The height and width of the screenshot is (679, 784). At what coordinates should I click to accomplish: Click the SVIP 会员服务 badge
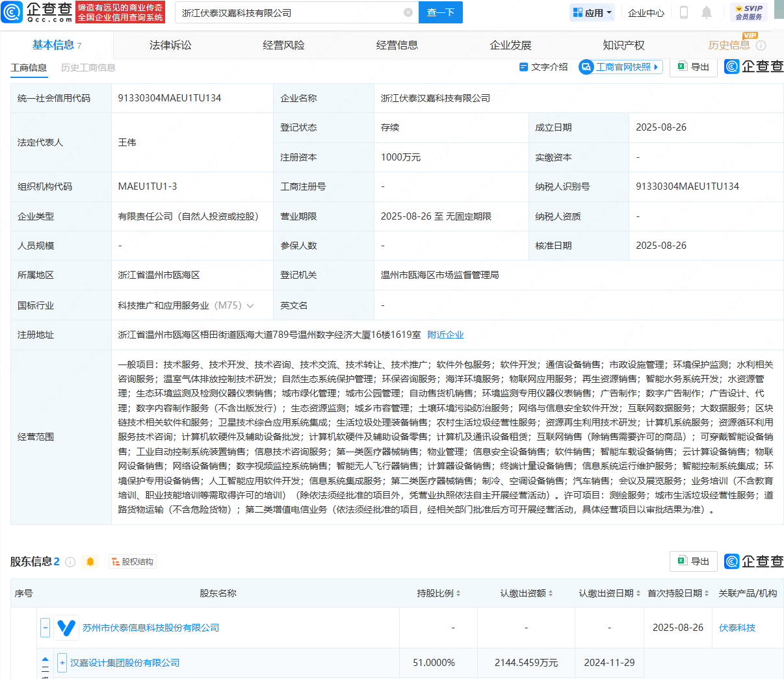click(x=749, y=12)
